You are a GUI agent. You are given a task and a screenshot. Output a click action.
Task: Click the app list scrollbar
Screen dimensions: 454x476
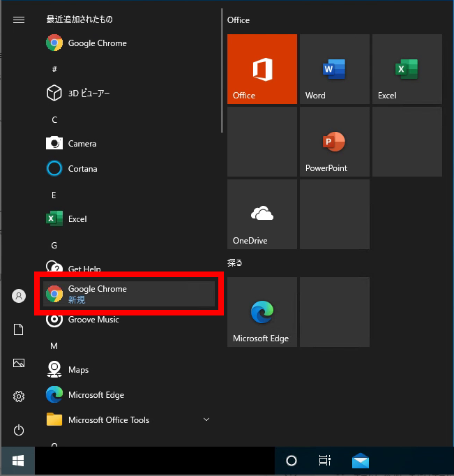[x=222, y=70]
